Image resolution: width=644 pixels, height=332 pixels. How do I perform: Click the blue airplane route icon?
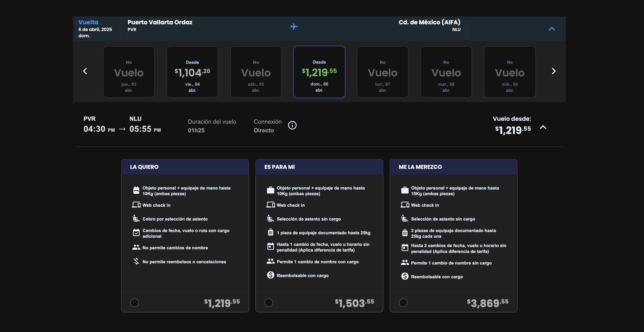click(x=294, y=26)
